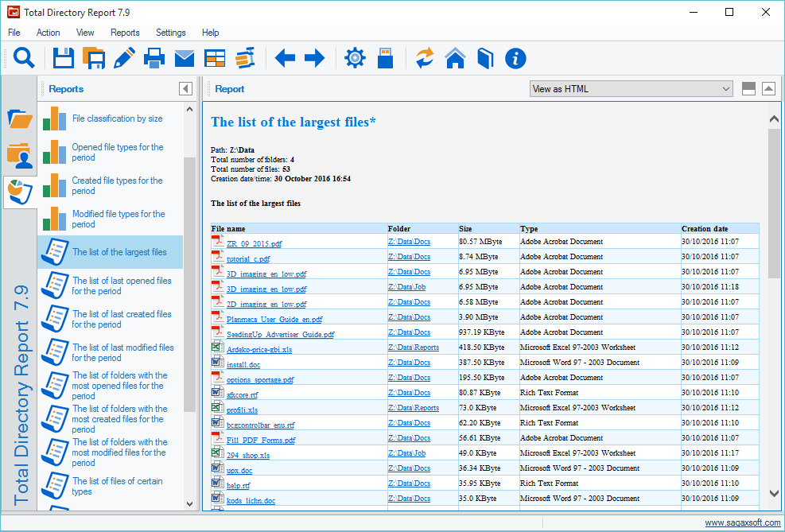Open the Action menu
The image size is (785, 532).
(48, 33)
